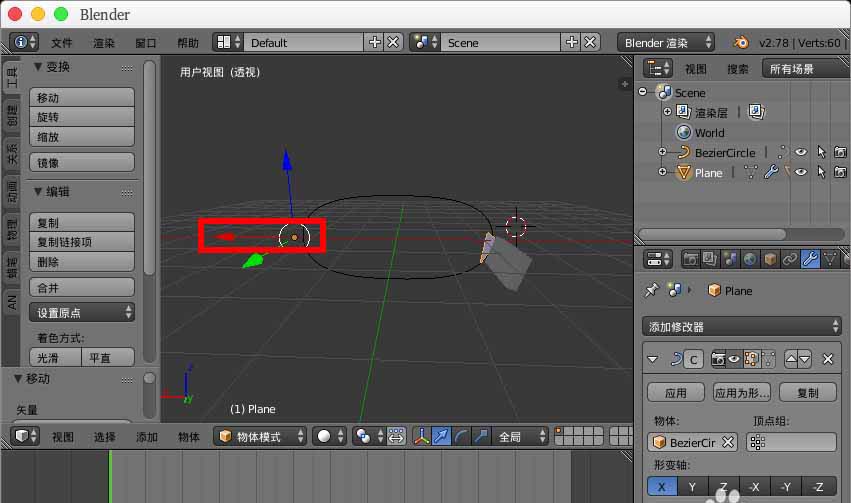Toggle manipulate center points button
Viewport: 851px width, 503px height.
(396, 436)
